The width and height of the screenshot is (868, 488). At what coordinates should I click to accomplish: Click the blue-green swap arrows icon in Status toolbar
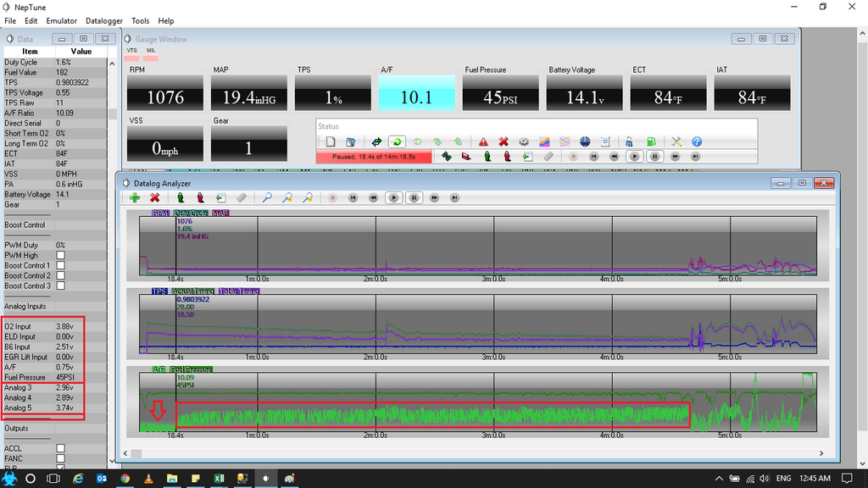[x=376, y=141]
